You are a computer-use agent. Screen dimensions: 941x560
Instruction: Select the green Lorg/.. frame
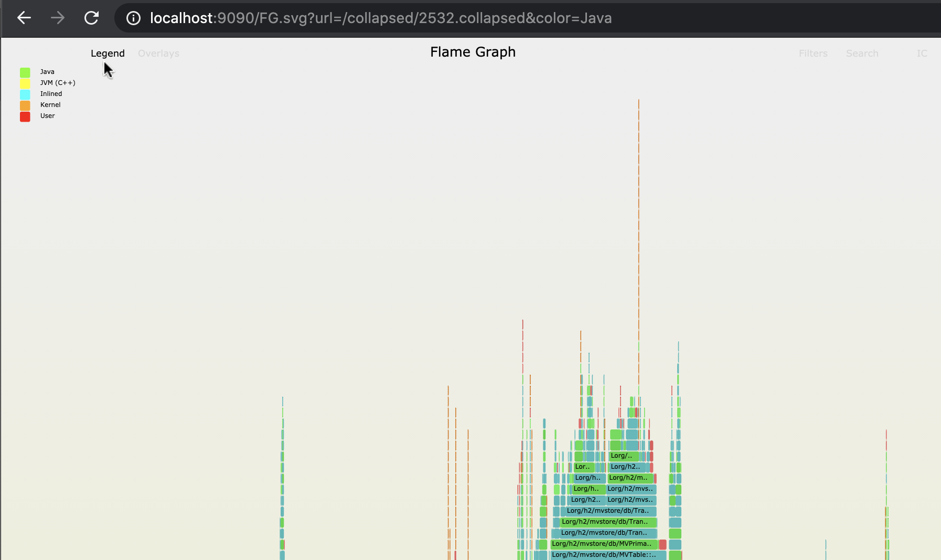click(x=624, y=456)
